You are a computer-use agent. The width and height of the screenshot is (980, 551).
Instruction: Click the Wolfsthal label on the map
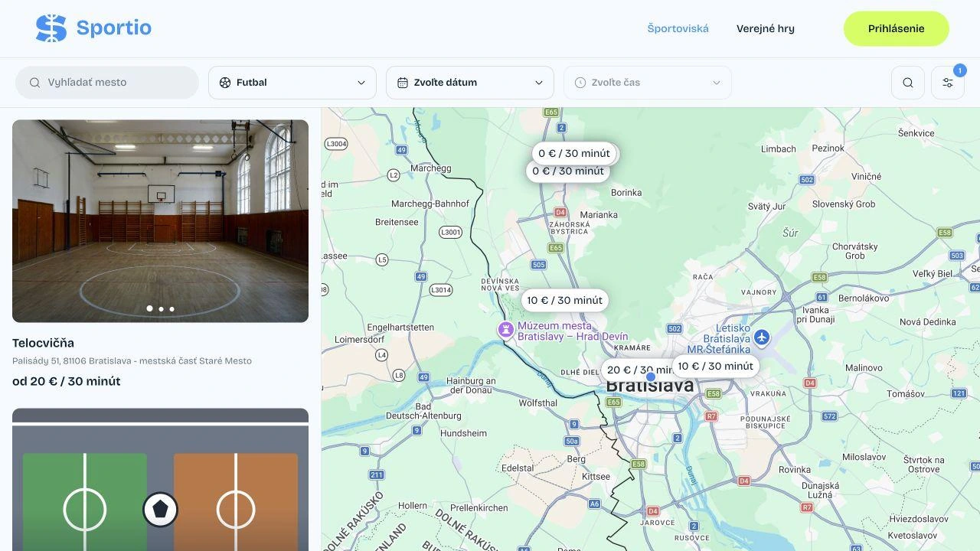click(x=538, y=403)
